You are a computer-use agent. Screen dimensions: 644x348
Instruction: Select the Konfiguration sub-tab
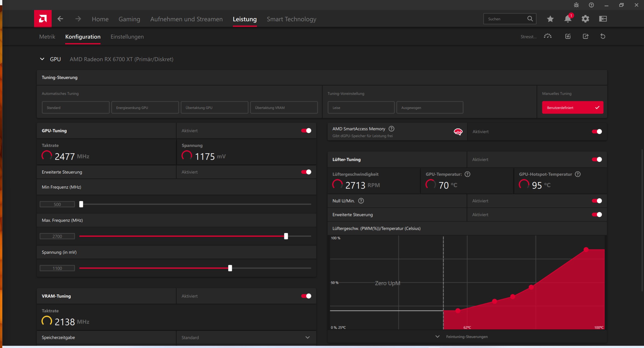83,37
